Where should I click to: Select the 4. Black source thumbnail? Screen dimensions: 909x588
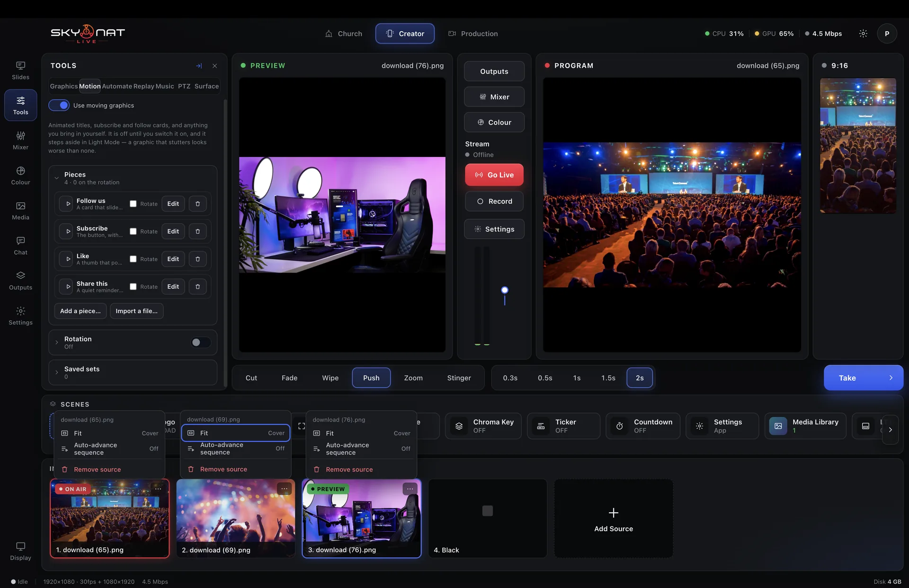click(488, 518)
